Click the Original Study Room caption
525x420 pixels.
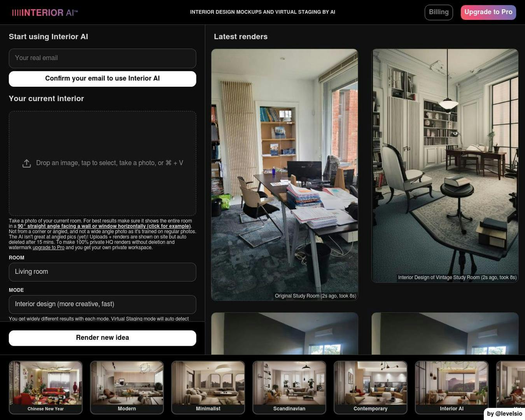pyautogui.click(x=315, y=296)
